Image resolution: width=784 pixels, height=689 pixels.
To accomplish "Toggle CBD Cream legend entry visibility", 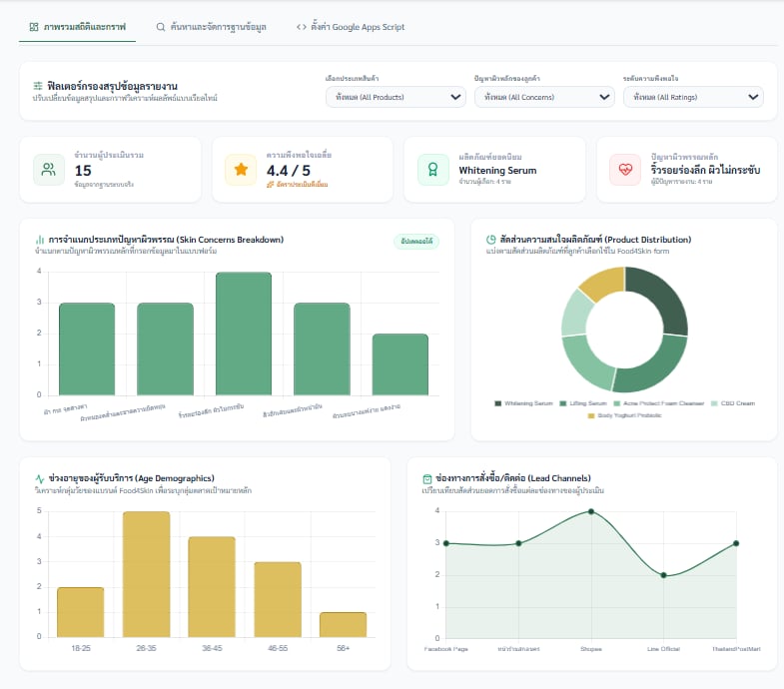I will point(733,403).
